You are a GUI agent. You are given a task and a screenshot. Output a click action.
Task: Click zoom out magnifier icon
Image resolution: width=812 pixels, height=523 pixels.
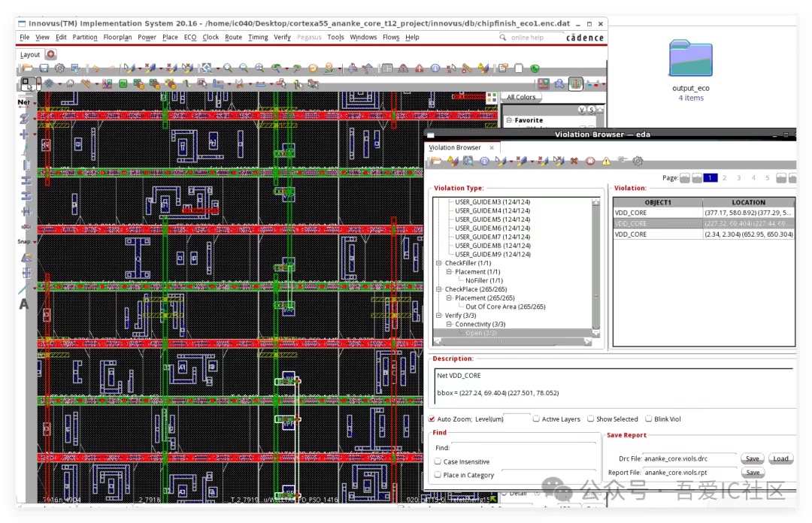tap(244, 68)
